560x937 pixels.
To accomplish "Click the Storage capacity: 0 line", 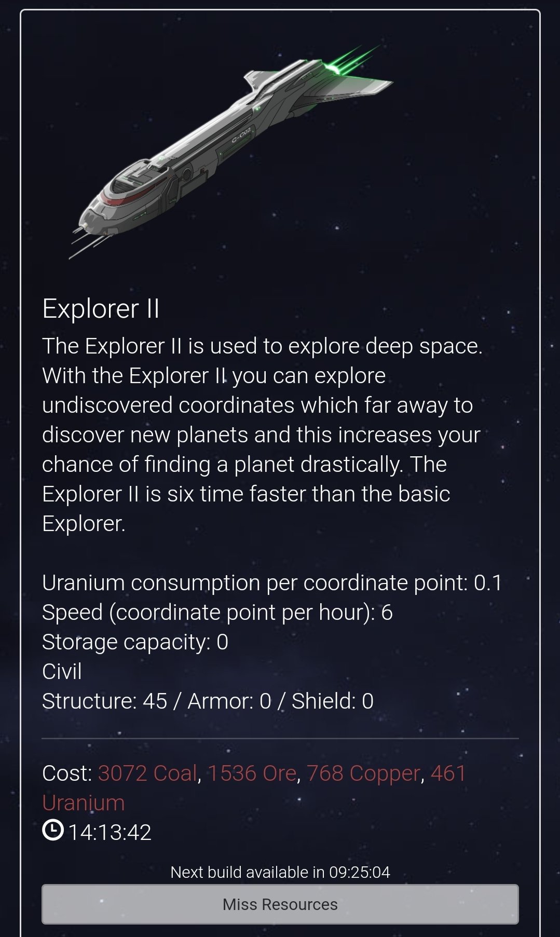I will (135, 642).
